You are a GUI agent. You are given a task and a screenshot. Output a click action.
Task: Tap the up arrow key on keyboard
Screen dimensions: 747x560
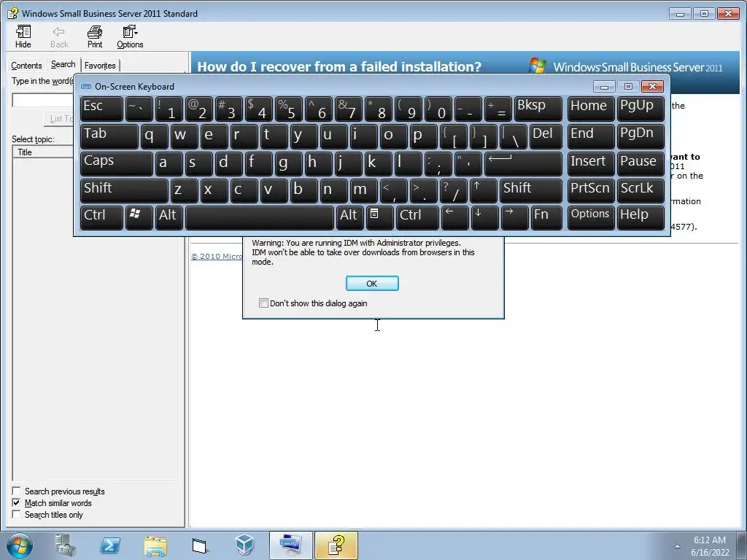[484, 190]
